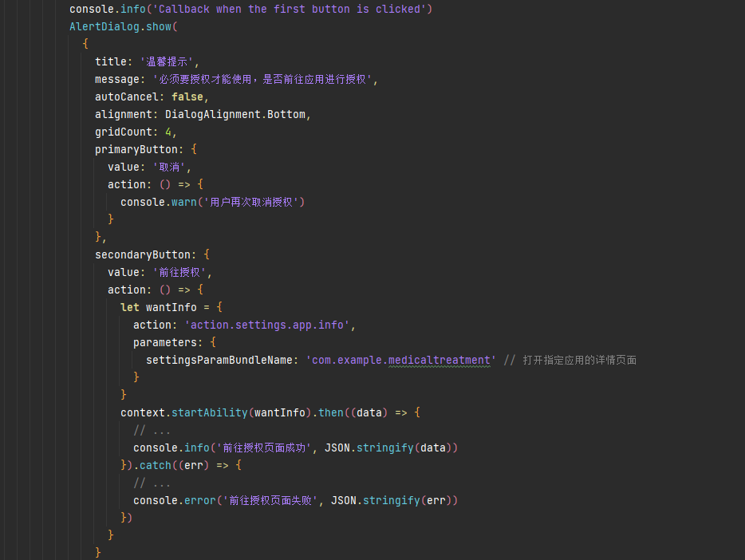
Task: Click the '// ...' comment under startAbility
Action: pyautogui.click(x=152, y=430)
